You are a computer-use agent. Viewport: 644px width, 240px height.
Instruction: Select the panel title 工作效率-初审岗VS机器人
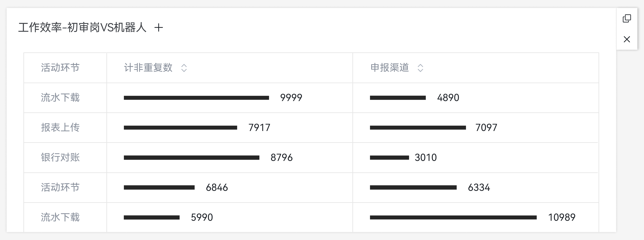82,27
